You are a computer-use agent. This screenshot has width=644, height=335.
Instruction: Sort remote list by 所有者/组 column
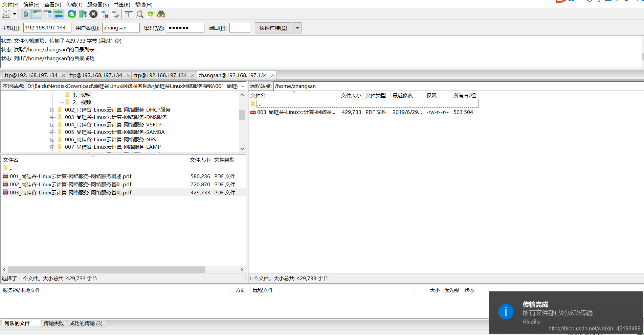tap(465, 96)
